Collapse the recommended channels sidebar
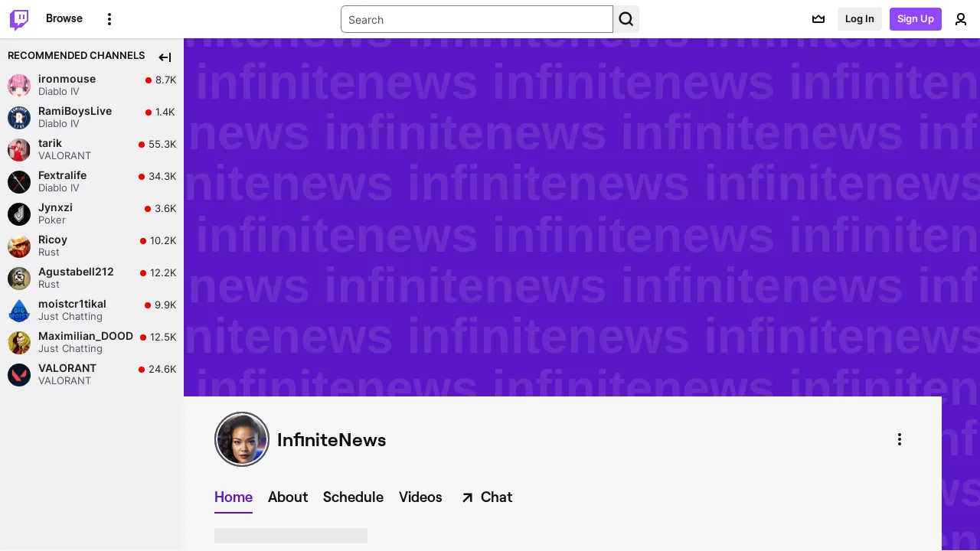This screenshot has height=551, width=980. [165, 57]
